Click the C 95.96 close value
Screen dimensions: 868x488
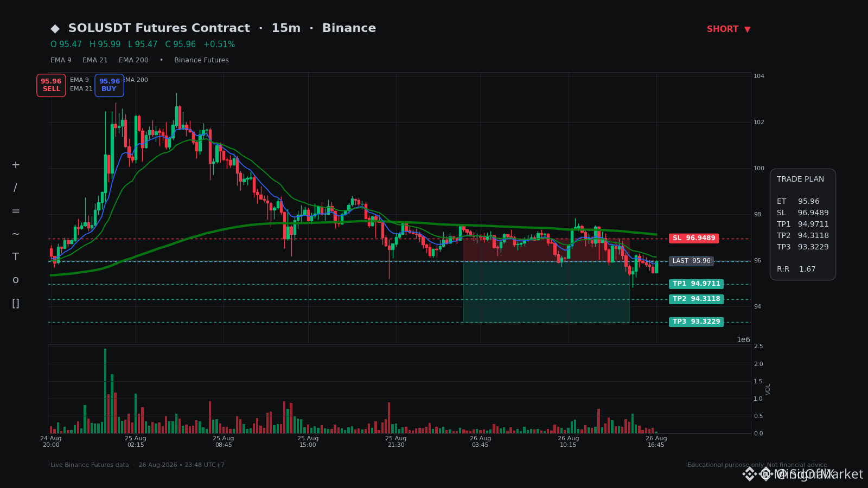tap(181, 44)
